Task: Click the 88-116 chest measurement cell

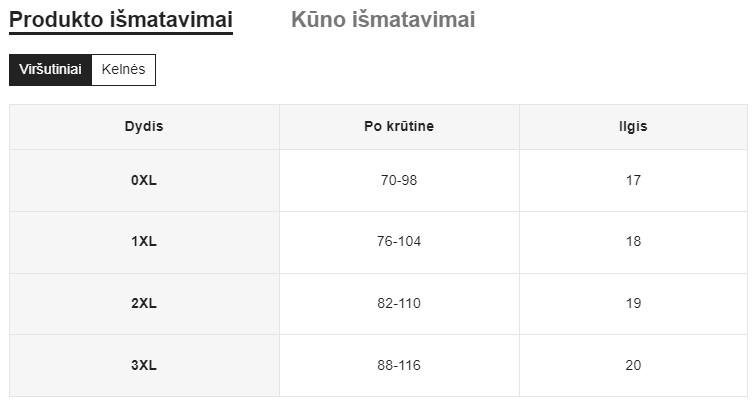Action: pyautogui.click(x=399, y=366)
